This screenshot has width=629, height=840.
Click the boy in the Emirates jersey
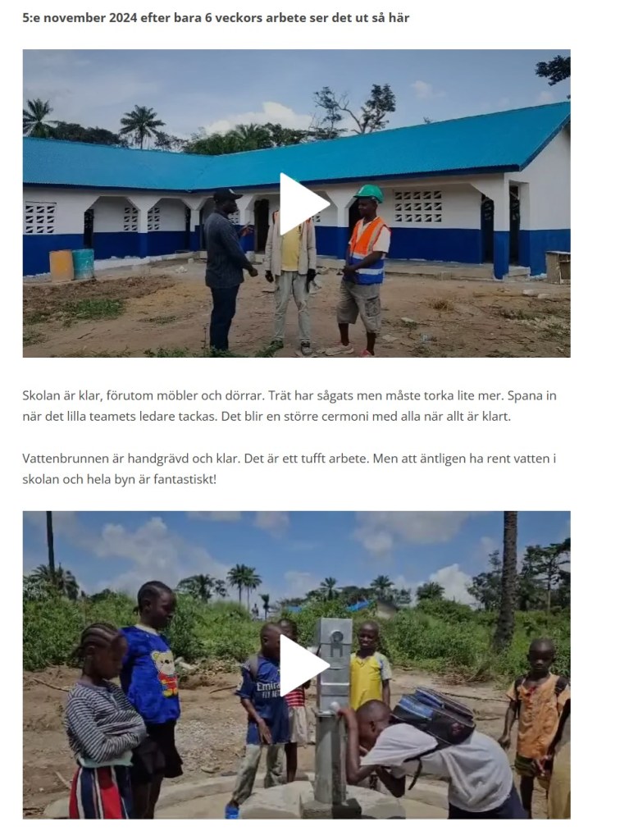pos(262,713)
